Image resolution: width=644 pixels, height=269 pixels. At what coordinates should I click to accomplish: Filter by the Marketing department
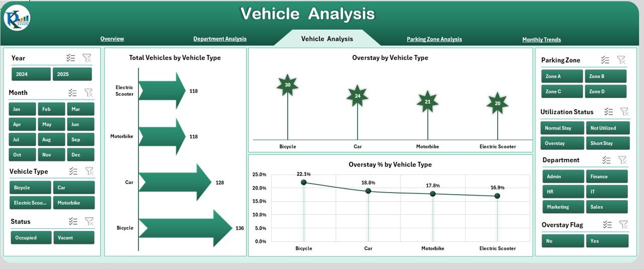(563, 207)
